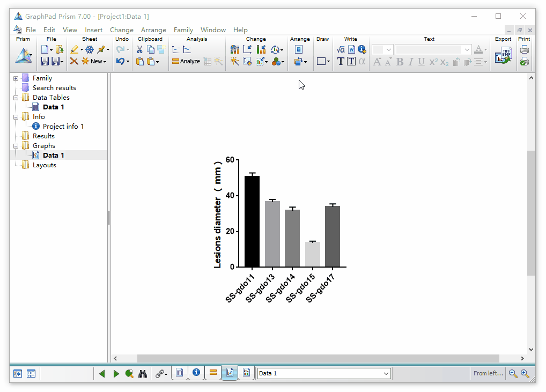The width and height of the screenshot is (546, 392).
Task: Collapse the Graphs folder
Action: [16, 146]
